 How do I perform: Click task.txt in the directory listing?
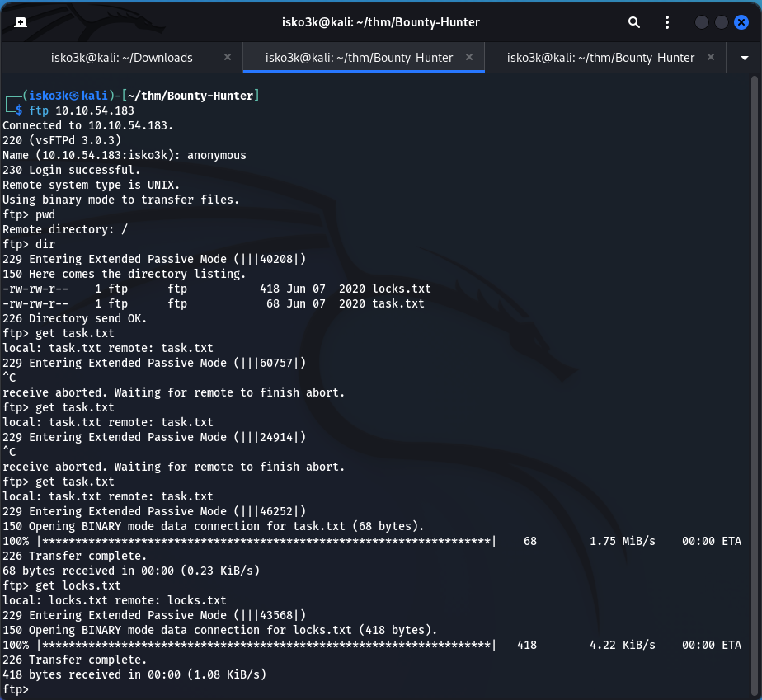point(397,303)
